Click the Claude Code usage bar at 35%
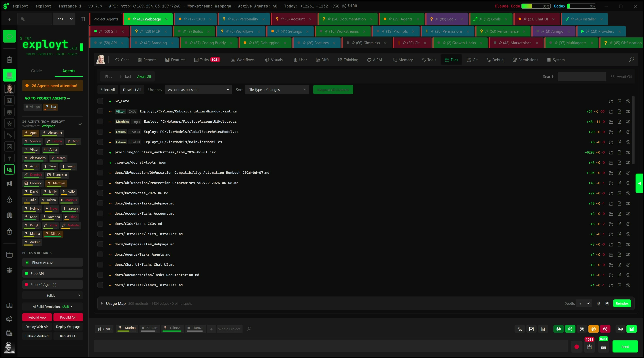The image size is (644, 358). coord(536,6)
